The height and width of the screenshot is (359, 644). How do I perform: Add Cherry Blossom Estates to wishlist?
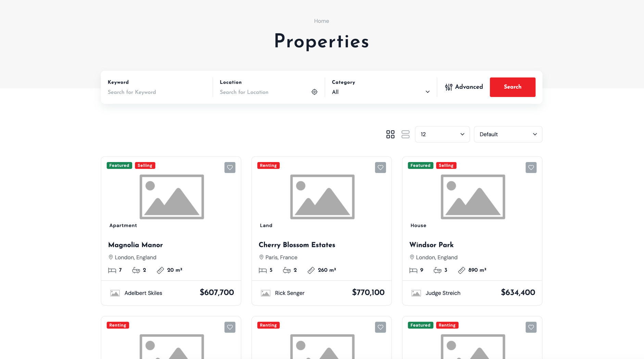click(380, 168)
